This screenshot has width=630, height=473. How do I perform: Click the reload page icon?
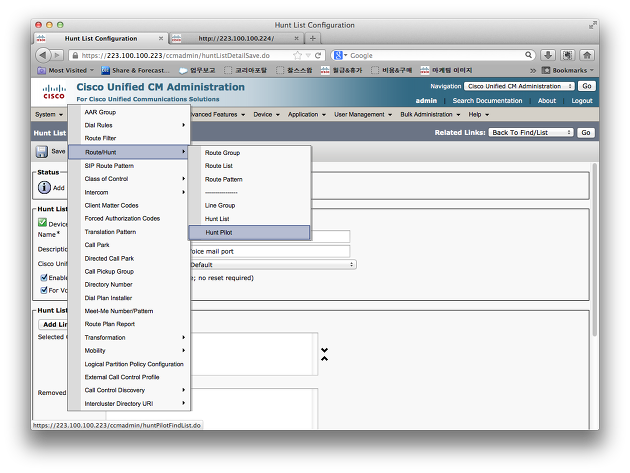(x=318, y=55)
